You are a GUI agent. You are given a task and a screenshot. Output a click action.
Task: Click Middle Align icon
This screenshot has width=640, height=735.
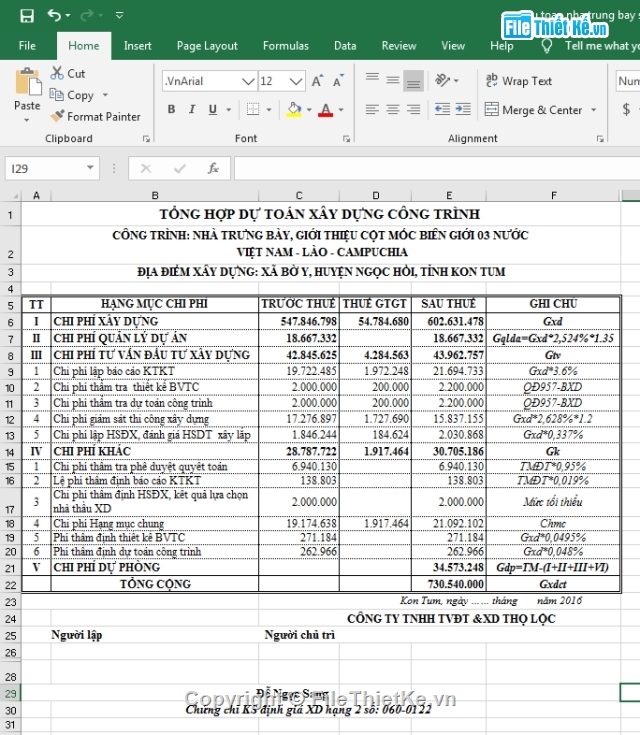pos(393,81)
